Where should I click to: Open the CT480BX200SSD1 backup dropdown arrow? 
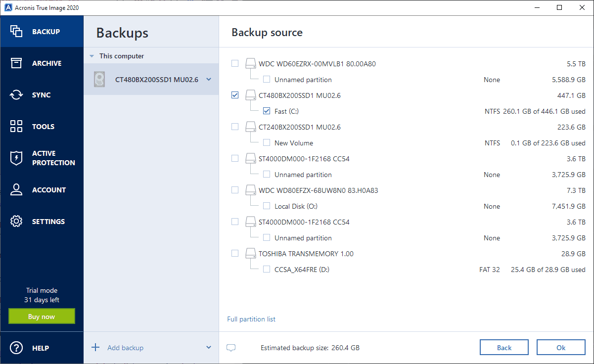click(x=209, y=79)
